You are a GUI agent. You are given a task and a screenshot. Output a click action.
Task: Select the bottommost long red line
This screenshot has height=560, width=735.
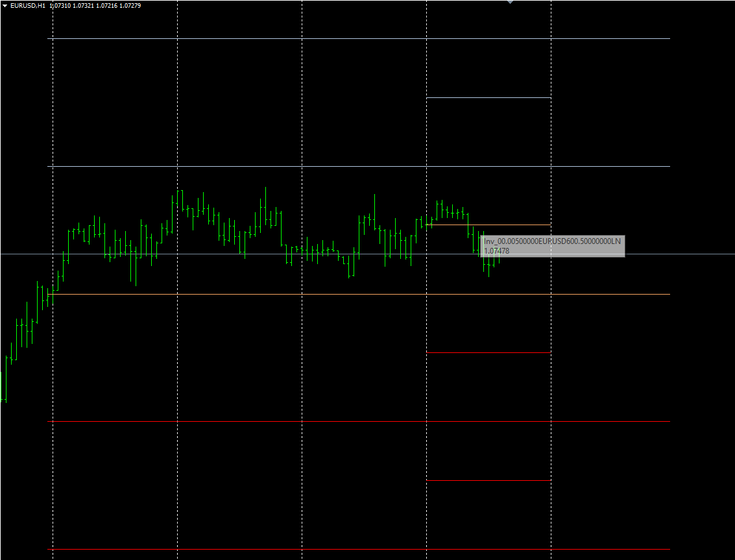pos(359,549)
